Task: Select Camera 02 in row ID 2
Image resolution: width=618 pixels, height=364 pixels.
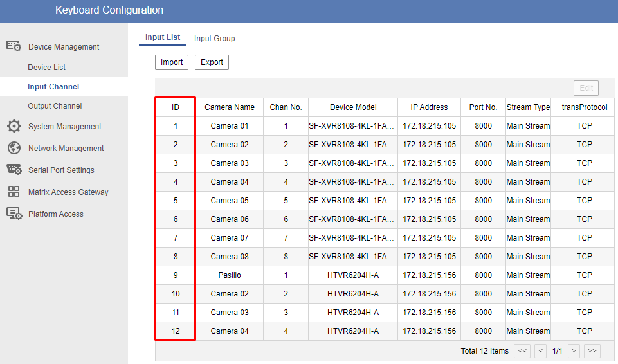Action: coord(230,145)
